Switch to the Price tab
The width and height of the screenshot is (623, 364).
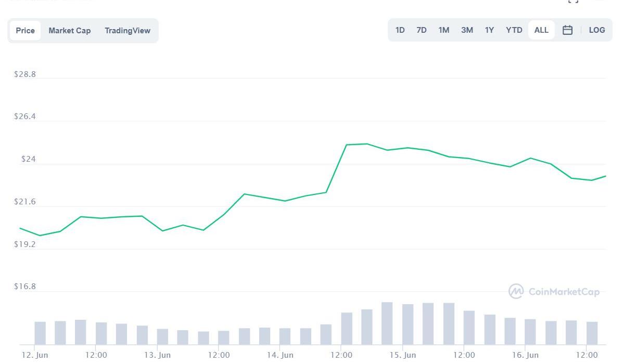tap(25, 31)
